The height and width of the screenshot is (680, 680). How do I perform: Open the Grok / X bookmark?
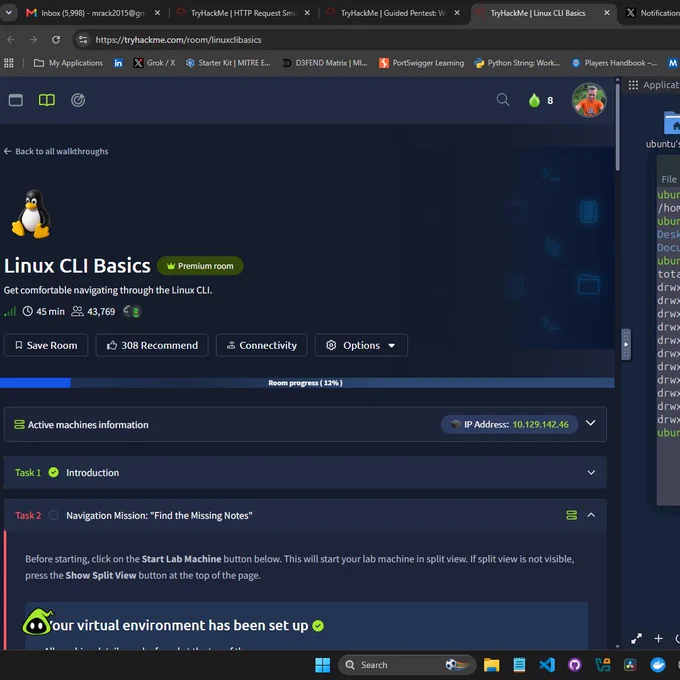point(154,63)
